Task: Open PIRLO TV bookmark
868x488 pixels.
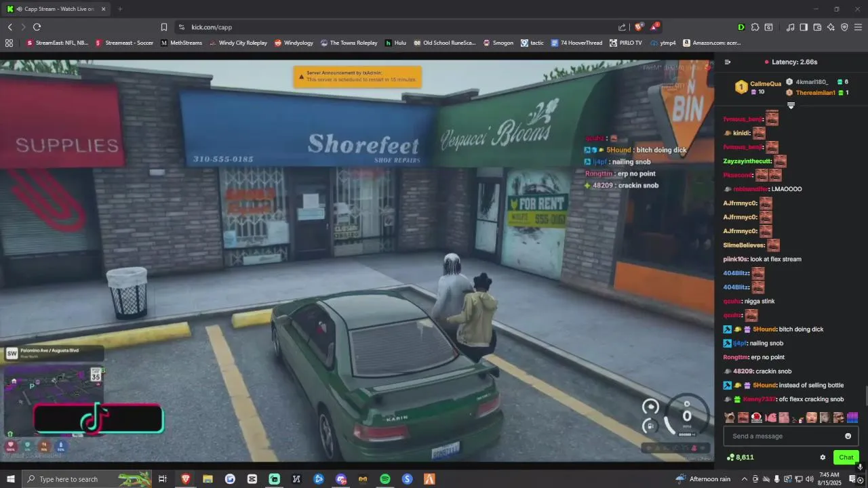Action: pos(625,43)
